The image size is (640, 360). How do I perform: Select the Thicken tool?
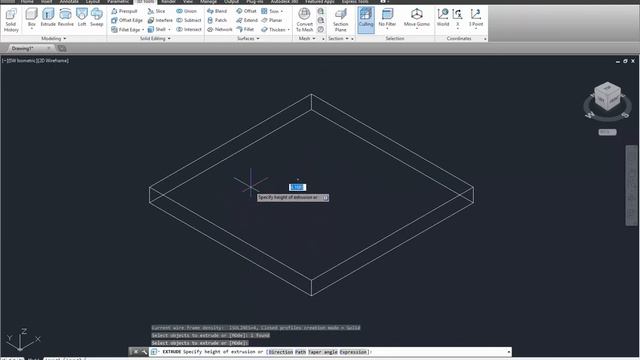coord(273,29)
